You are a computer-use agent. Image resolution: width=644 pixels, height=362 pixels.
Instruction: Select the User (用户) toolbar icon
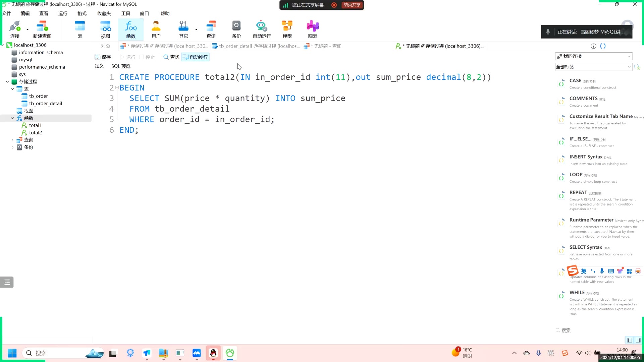point(156,29)
